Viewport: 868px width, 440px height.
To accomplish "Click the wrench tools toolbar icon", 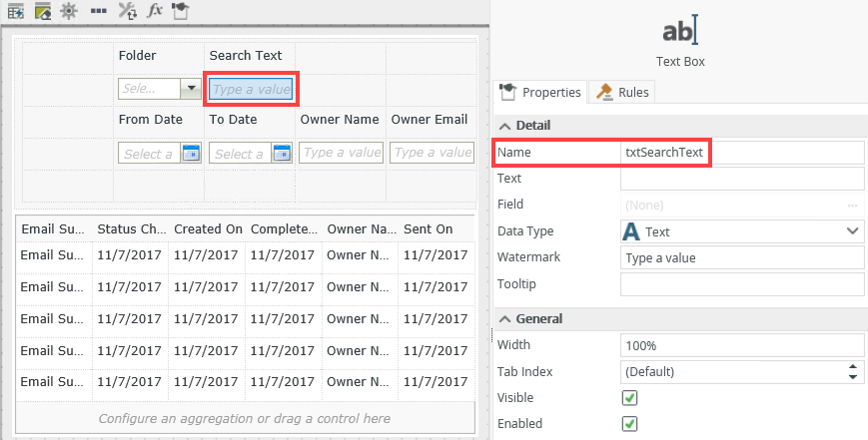I will pyautogui.click(x=127, y=11).
